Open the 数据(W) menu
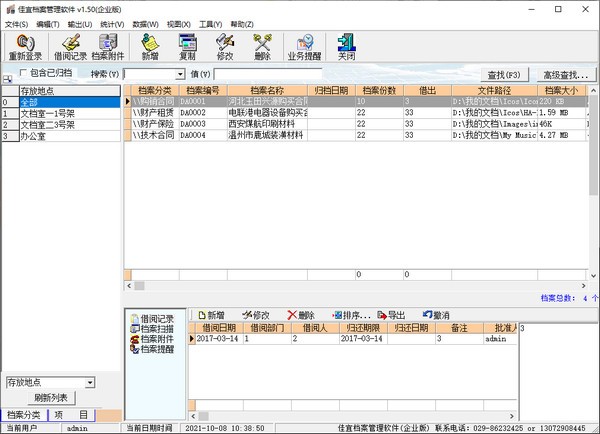600x434 pixels. point(145,24)
